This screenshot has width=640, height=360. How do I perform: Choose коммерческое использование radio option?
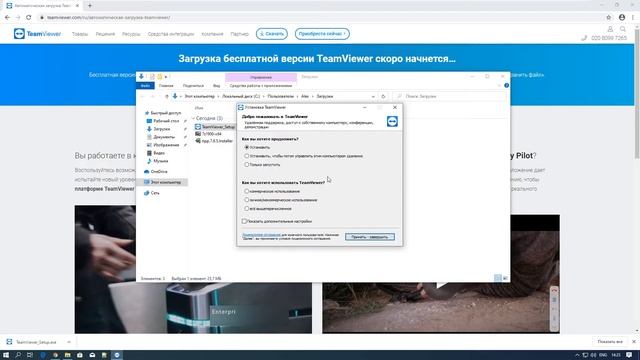(272, 191)
